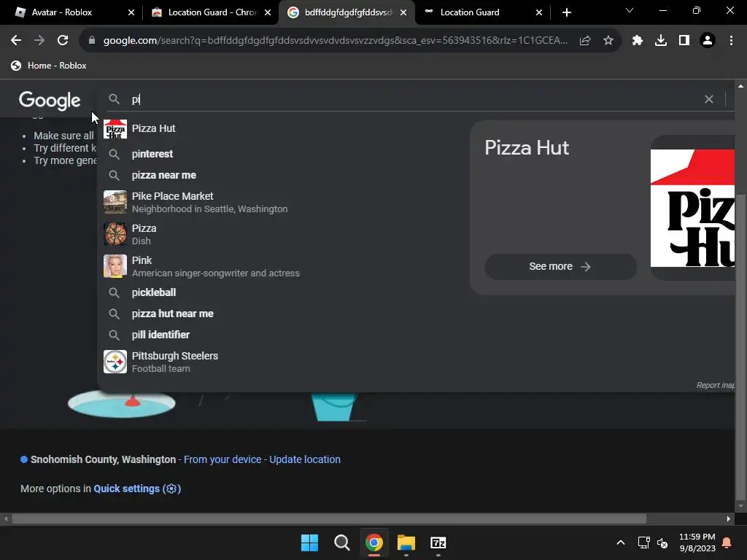The height and width of the screenshot is (560, 747).
Task: Open 7-Zip from the taskbar
Action: 438,542
